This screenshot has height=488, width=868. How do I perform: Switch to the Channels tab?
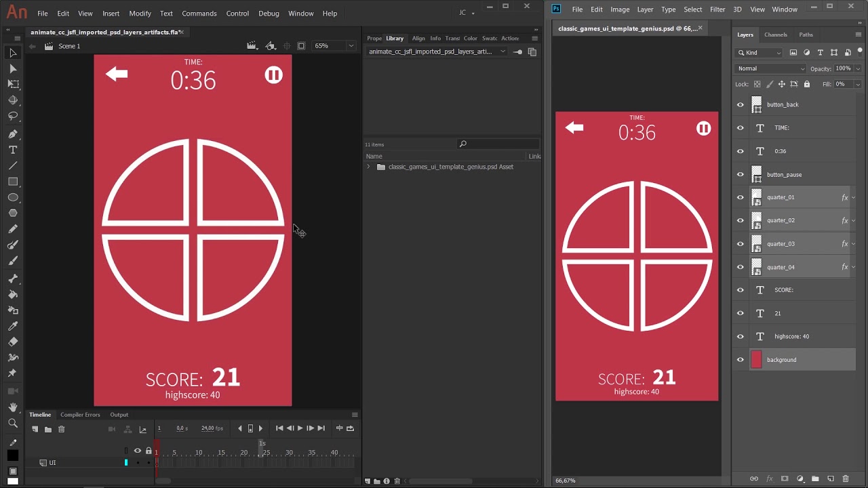(776, 35)
